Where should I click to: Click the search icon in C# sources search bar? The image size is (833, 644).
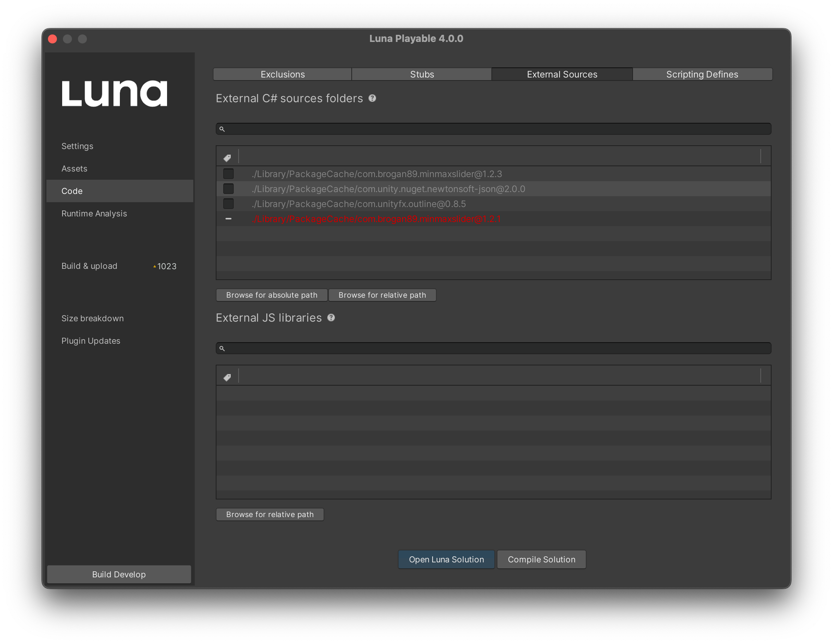(x=222, y=129)
